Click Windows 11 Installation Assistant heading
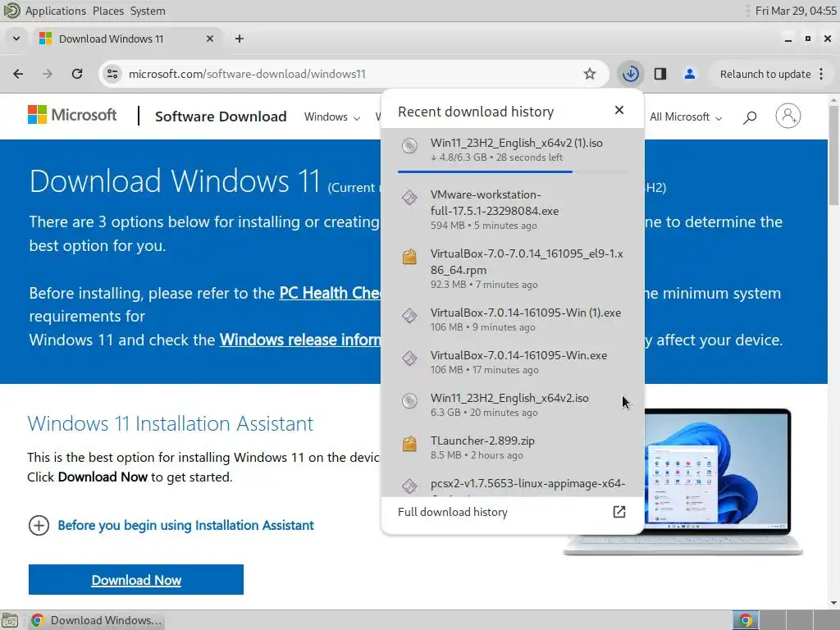840x630 pixels. point(171,423)
